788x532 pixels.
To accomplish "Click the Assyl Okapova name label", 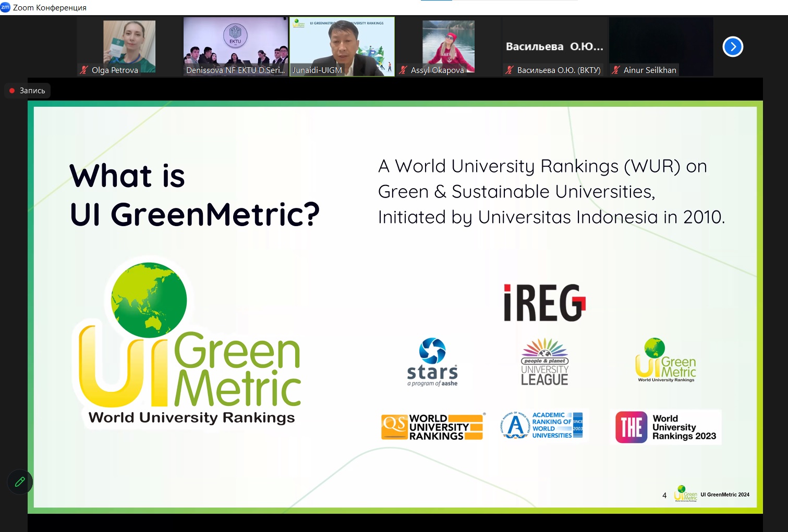I will [437, 70].
